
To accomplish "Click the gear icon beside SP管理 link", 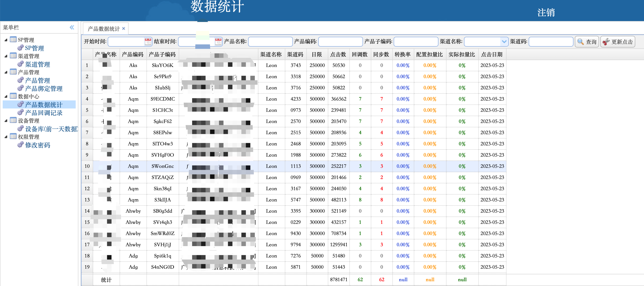I will click(x=21, y=48).
